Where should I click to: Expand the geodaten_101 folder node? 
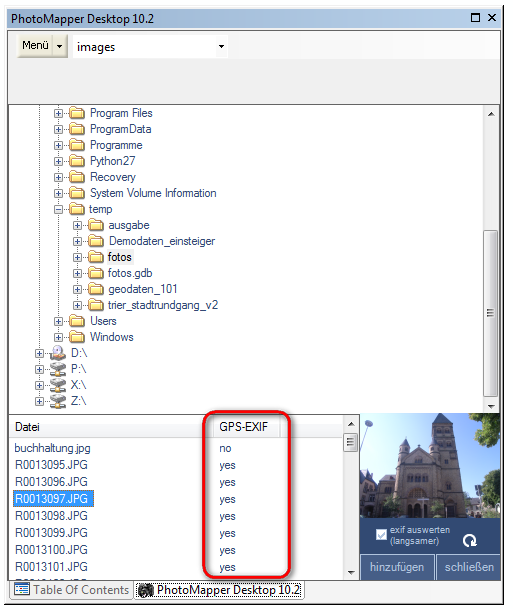[77, 289]
